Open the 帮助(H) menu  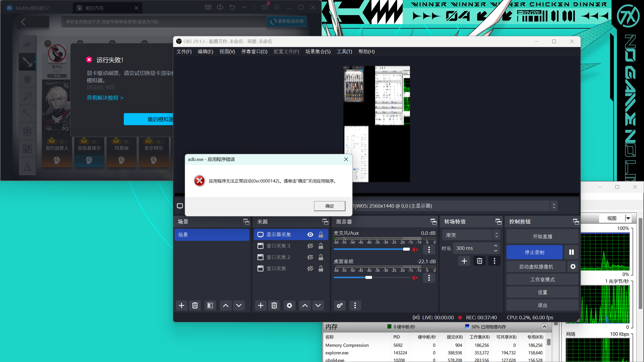point(366,52)
